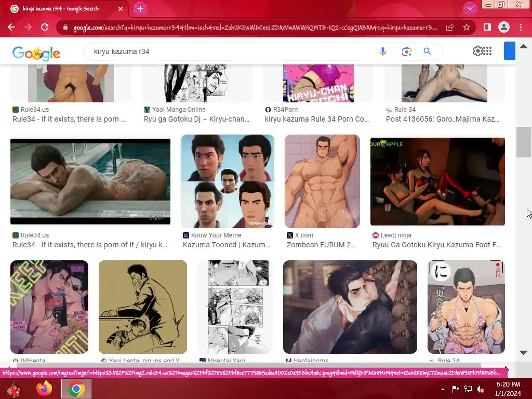The image size is (532, 399).
Task: Click the Know Your Meme favicon
Action: (186, 235)
